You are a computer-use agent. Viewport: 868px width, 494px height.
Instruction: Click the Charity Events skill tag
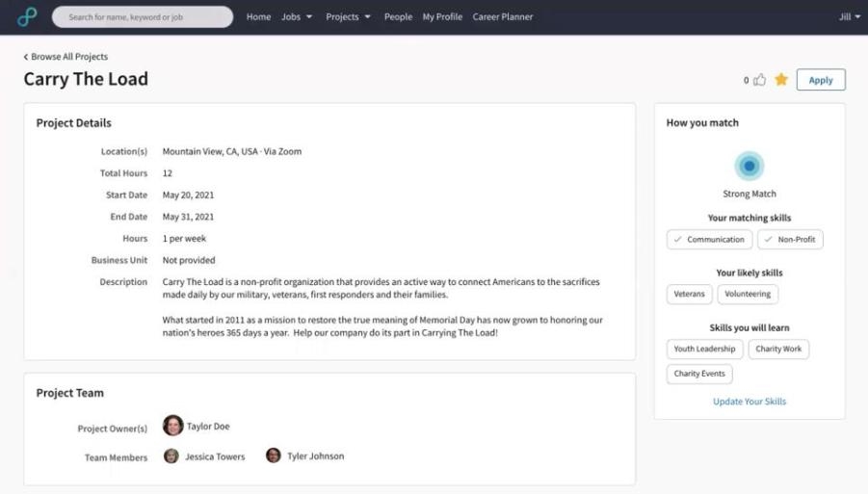pyautogui.click(x=699, y=374)
